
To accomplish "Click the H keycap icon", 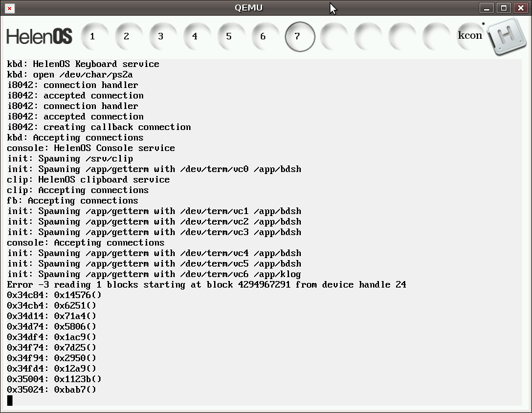I will [506, 37].
